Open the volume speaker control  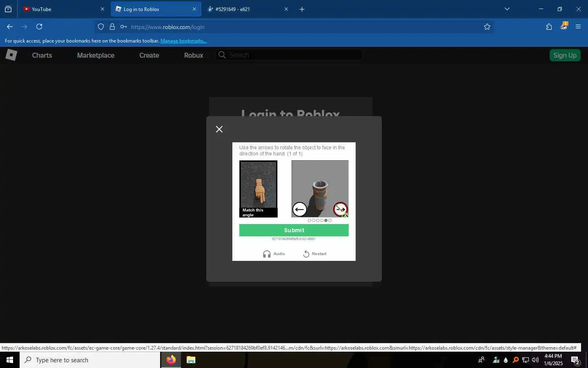[x=535, y=360]
